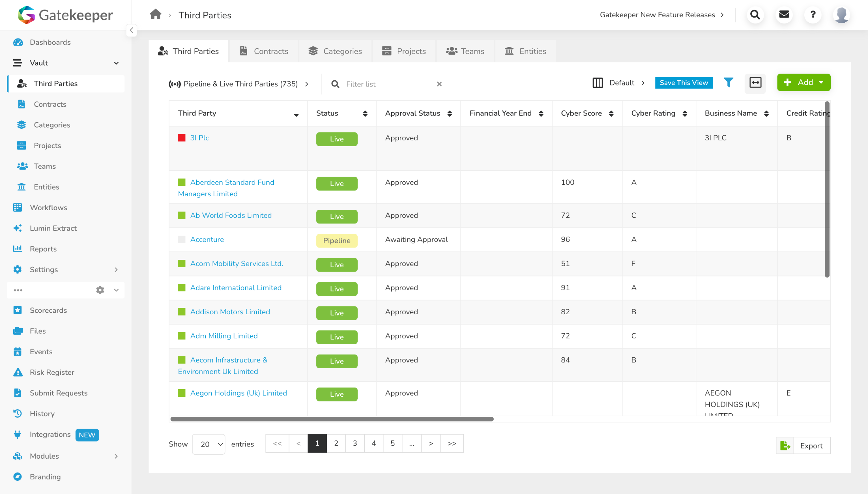Screen dimensions: 868x494
Task: Sort by Status column arrows
Action: (x=365, y=113)
